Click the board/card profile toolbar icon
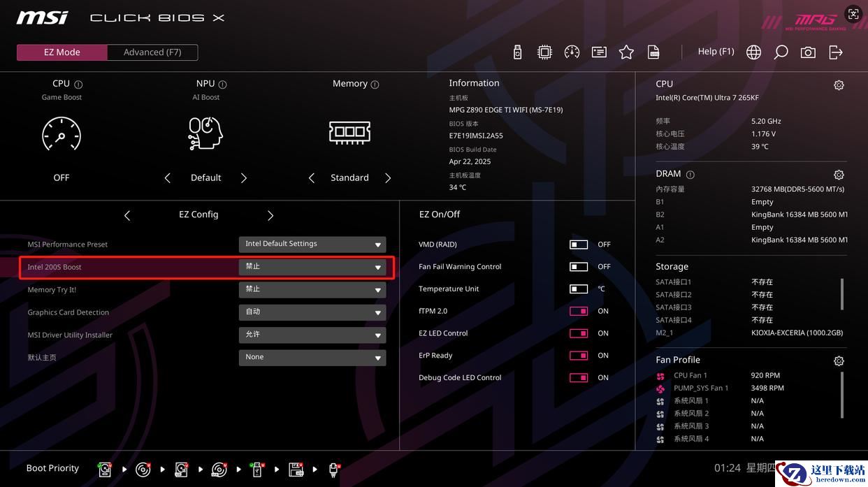This screenshot has width=868, height=487. (599, 52)
